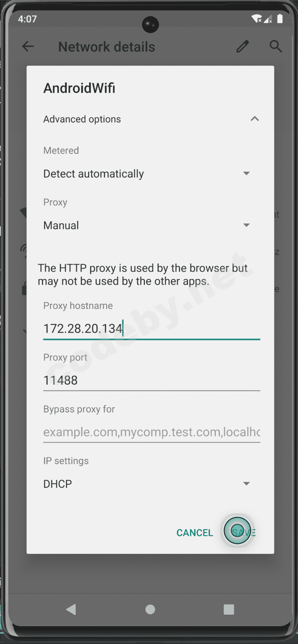Viewport: 298px width, 644px height.
Task: Tap the recent apps square button
Action: (x=229, y=609)
